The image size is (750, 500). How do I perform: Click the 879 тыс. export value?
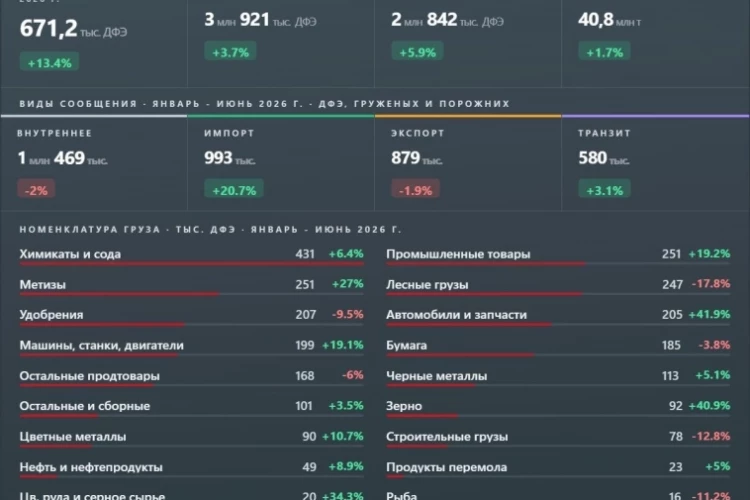(417, 158)
